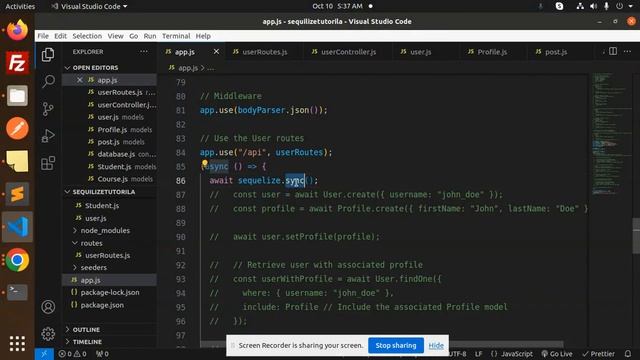Expand the Timeline section
Image resolution: width=640 pixels, height=360 pixels.
pyautogui.click(x=87, y=342)
